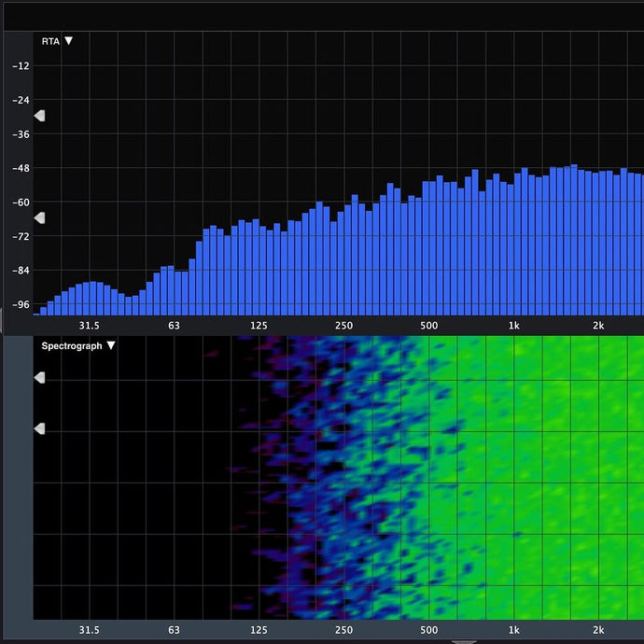Screen dimensions: 644x644
Task: Select the upper Spectrograph threshold handle
Action: [x=39, y=378]
